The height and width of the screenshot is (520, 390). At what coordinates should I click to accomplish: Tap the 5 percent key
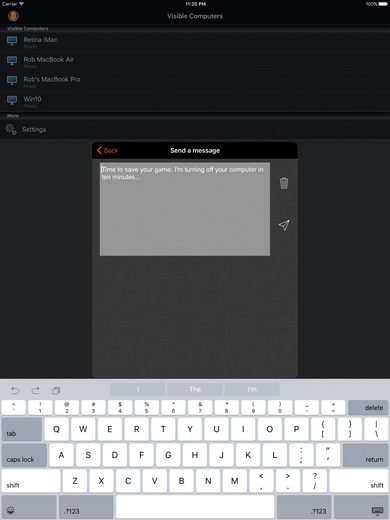click(x=147, y=407)
